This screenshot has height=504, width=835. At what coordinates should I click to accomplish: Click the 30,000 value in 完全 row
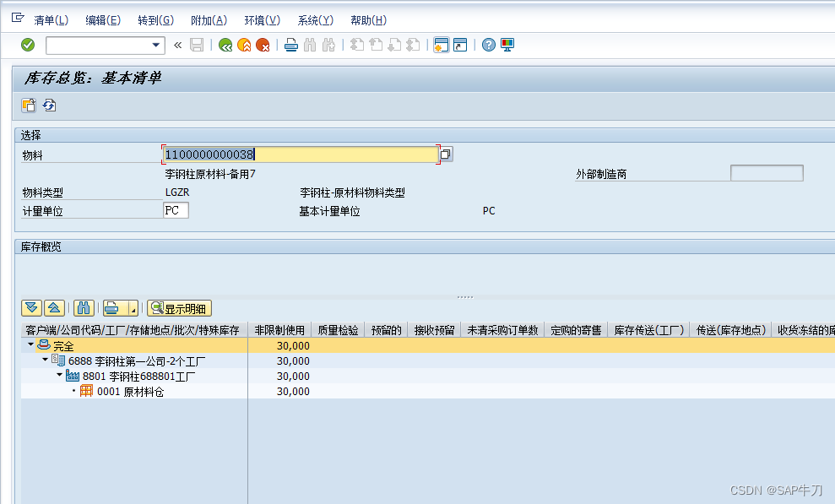[x=293, y=345]
